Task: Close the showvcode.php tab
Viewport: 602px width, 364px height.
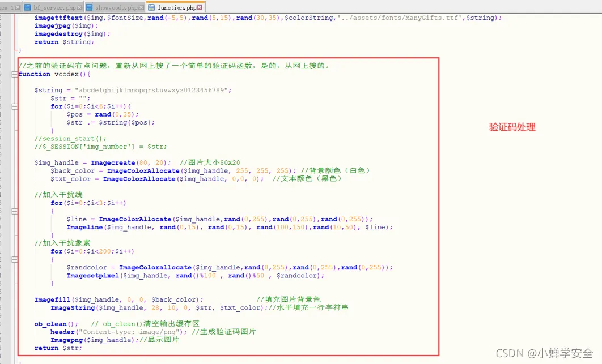Action: coord(141,7)
